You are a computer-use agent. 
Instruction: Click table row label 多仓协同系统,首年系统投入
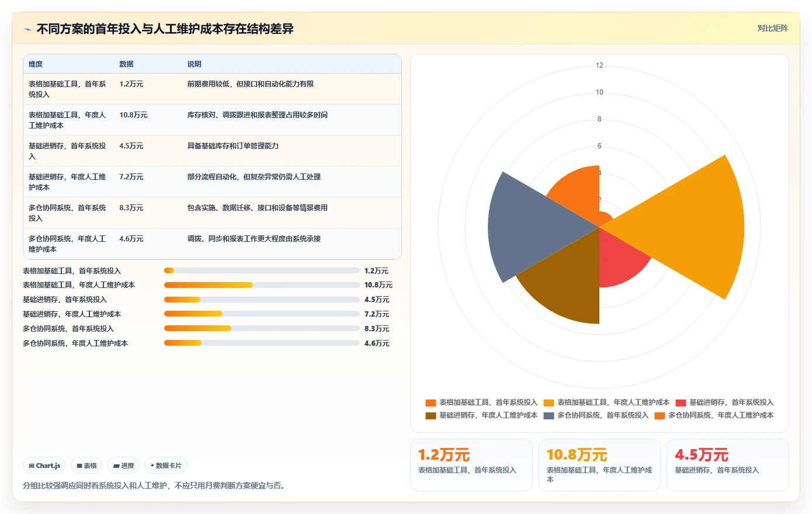pos(67,213)
